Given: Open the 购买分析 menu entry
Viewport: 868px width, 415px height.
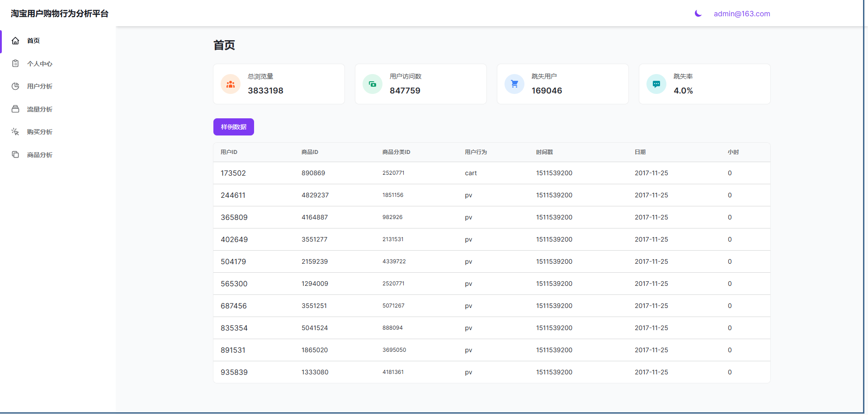Looking at the screenshot, I should coord(40,132).
